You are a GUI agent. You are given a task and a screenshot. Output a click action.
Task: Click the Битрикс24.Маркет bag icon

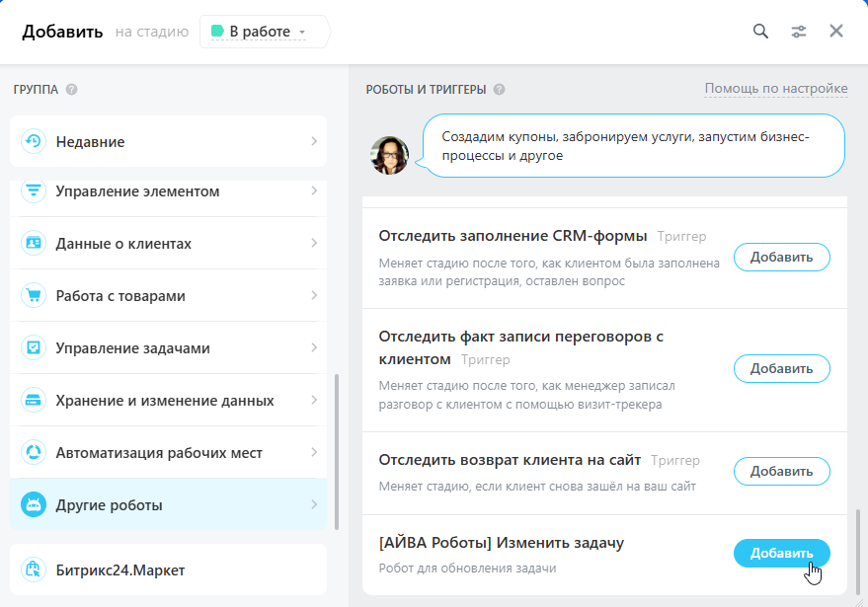[34, 569]
